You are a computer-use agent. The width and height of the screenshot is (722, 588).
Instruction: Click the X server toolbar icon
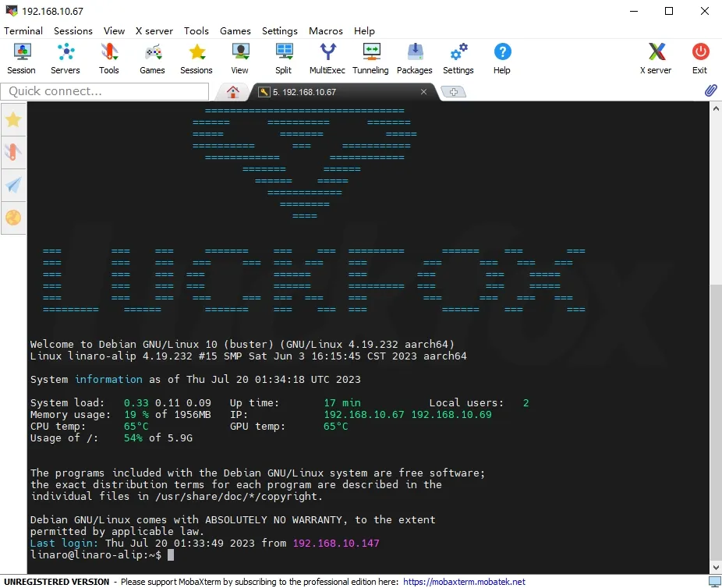tap(657, 58)
